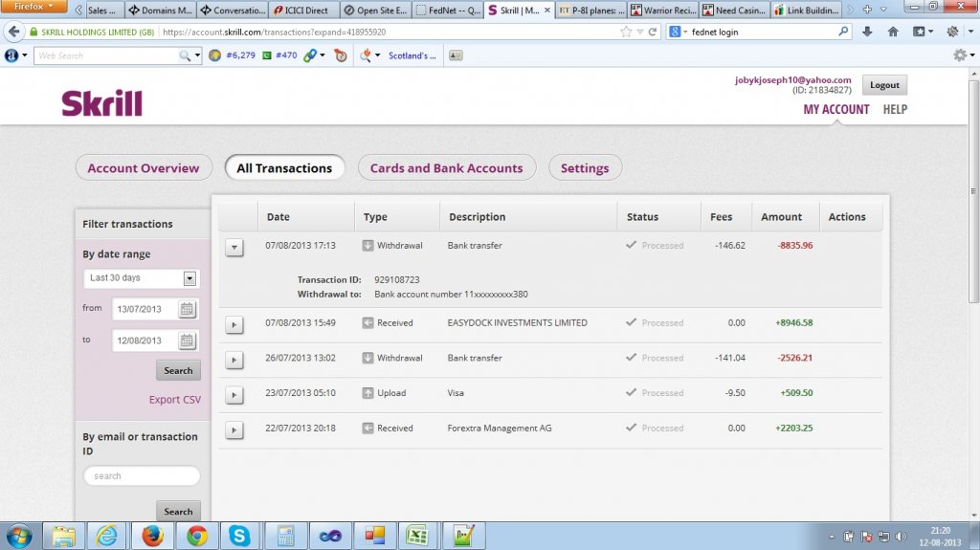
Task: Click the Scotland's... toolbar link
Action: click(x=412, y=55)
